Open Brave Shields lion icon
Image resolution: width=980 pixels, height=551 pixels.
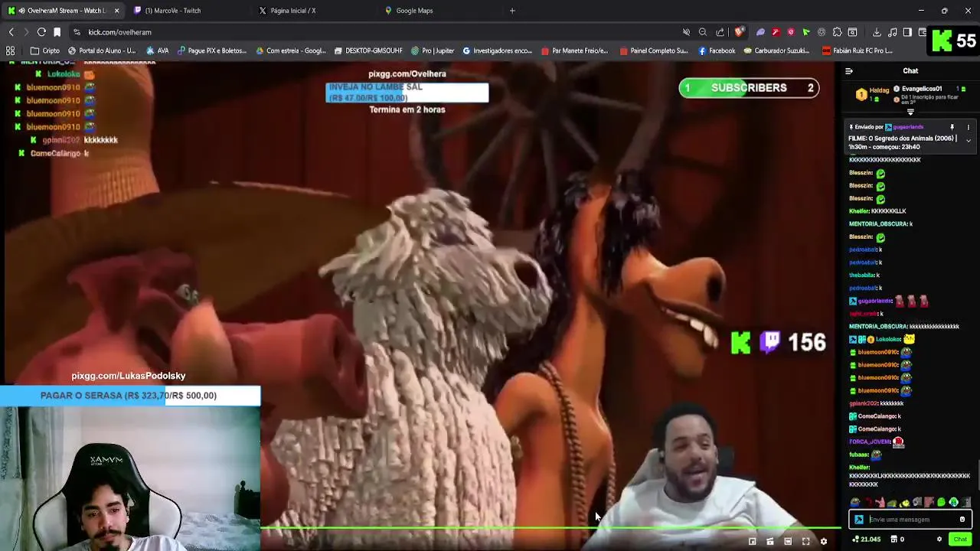point(739,32)
